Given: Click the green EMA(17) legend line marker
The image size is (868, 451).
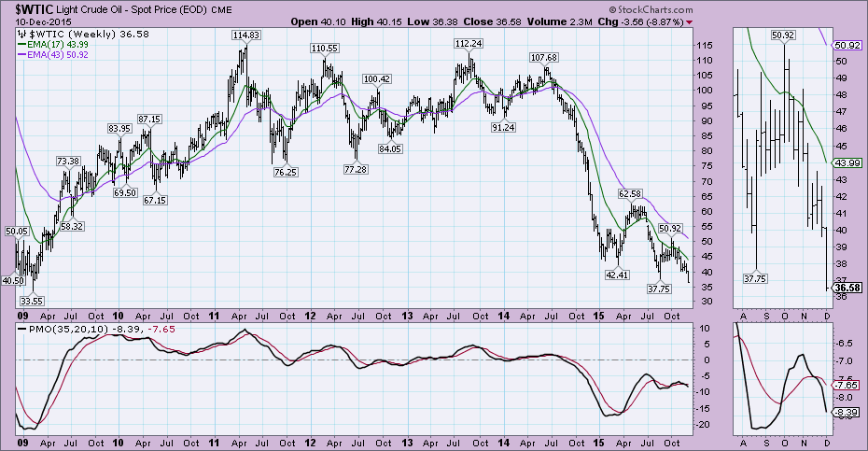Looking at the screenshot, I should [x=21, y=45].
